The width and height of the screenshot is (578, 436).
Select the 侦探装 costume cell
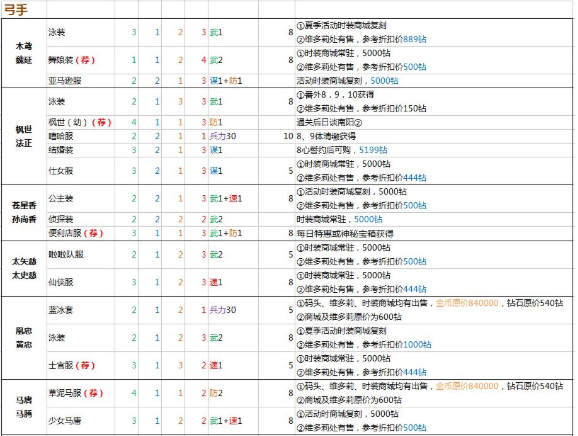pyautogui.click(x=80, y=219)
